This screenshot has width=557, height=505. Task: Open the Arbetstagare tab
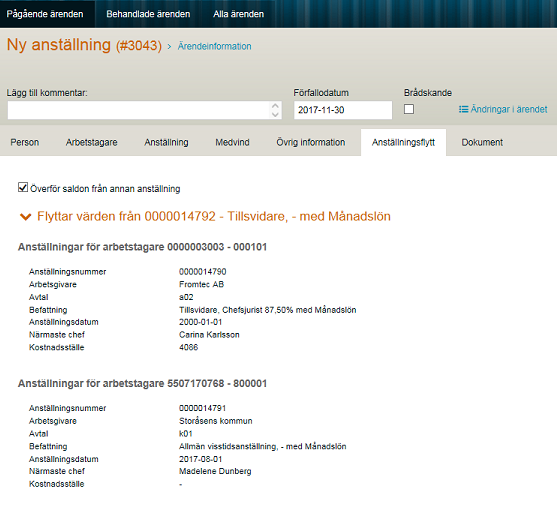[92, 142]
